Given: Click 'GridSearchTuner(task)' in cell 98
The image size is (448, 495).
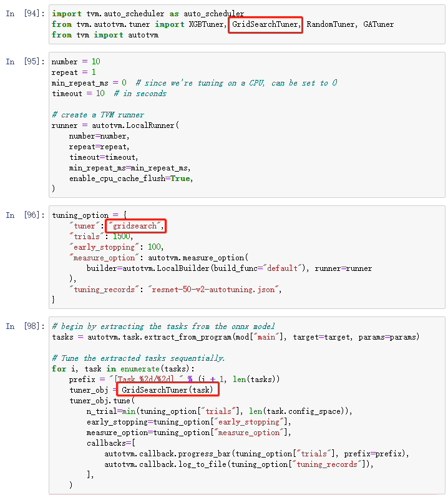Looking at the screenshot, I should [x=167, y=390].
